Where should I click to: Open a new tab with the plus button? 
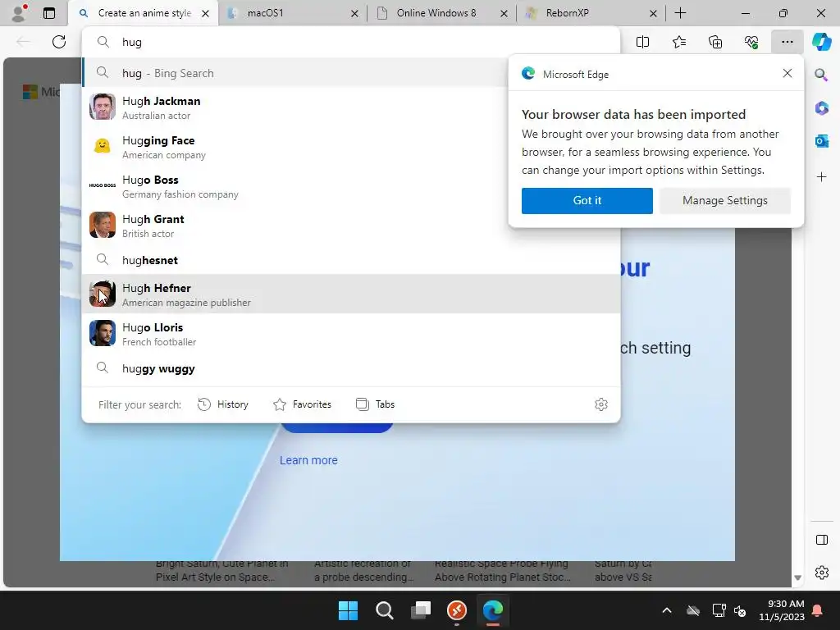point(680,13)
